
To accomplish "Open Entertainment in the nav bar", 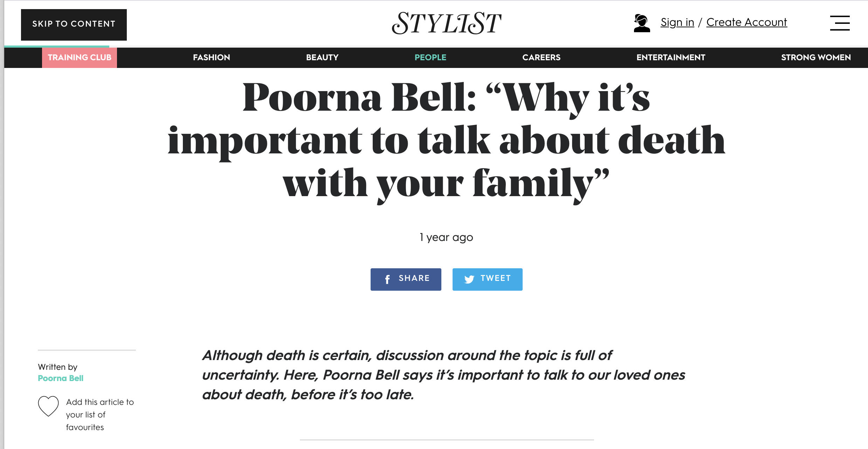I will (x=671, y=57).
